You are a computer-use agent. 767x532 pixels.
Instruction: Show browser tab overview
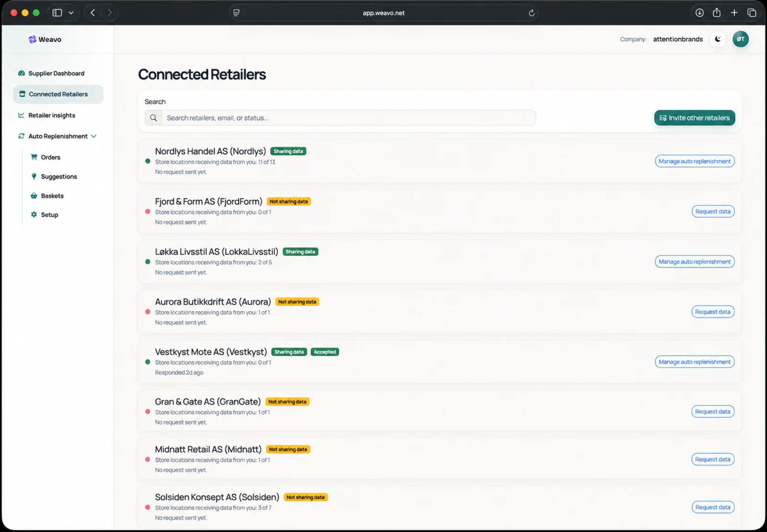click(x=752, y=13)
